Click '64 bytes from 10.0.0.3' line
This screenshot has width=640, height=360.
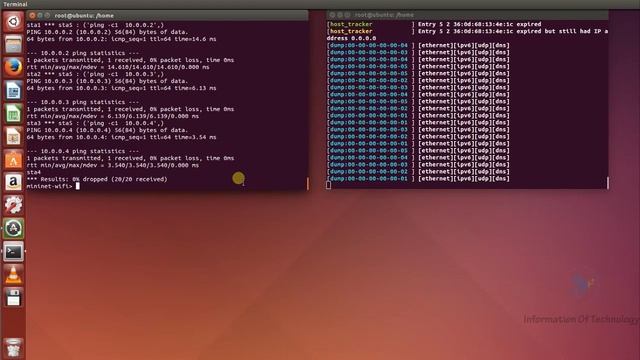point(121,88)
